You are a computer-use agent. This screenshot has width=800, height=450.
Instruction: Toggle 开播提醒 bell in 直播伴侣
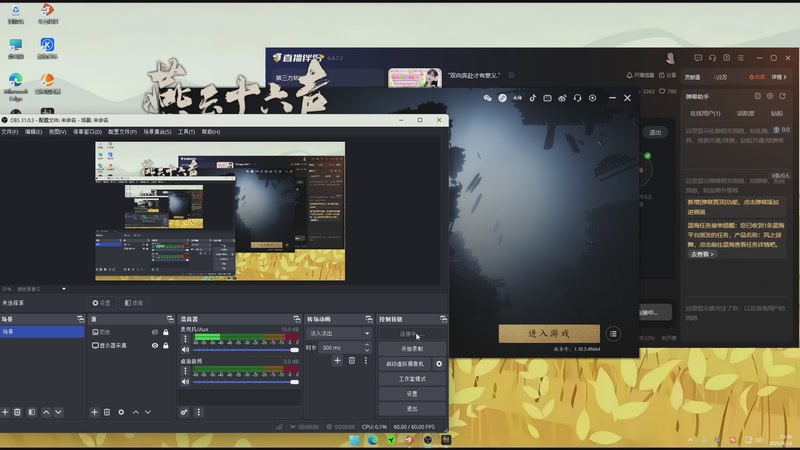click(640, 75)
